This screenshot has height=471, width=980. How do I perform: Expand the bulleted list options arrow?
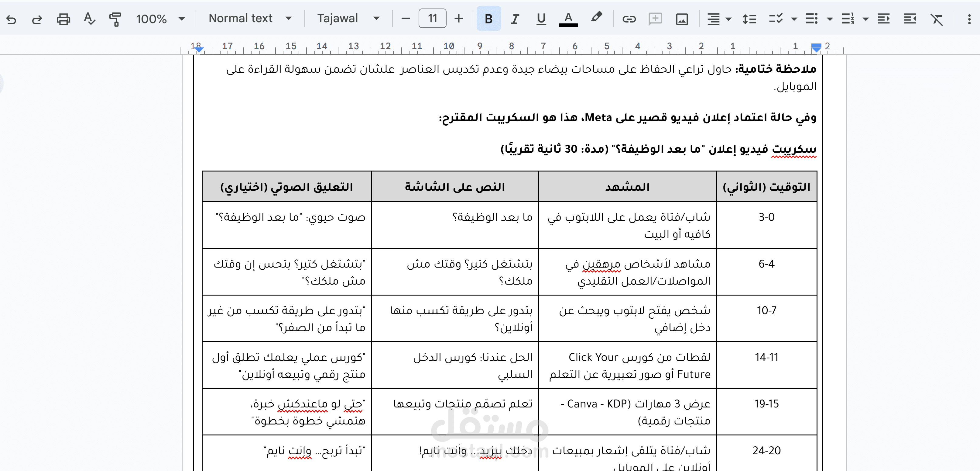tap(830, 19)
